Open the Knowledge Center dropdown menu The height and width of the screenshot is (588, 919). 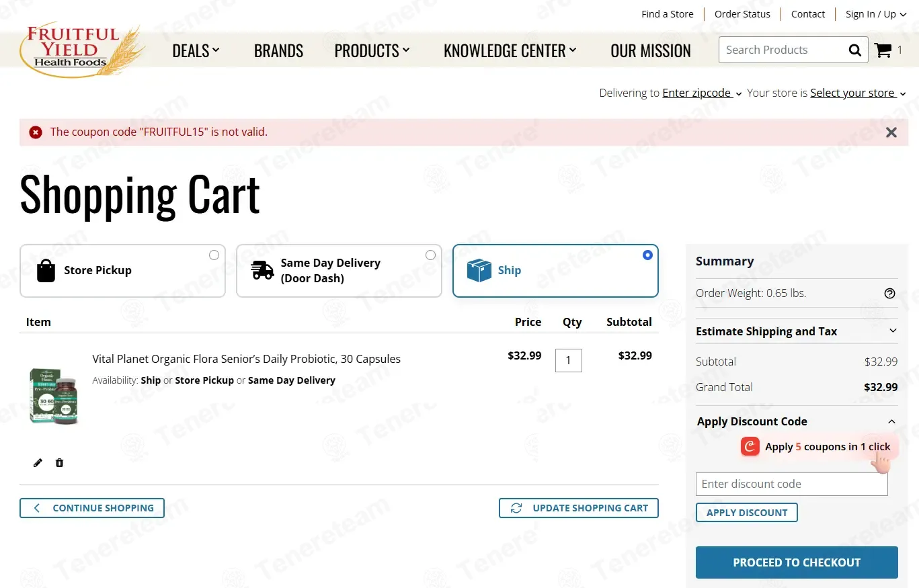click(x=510, y=51)
